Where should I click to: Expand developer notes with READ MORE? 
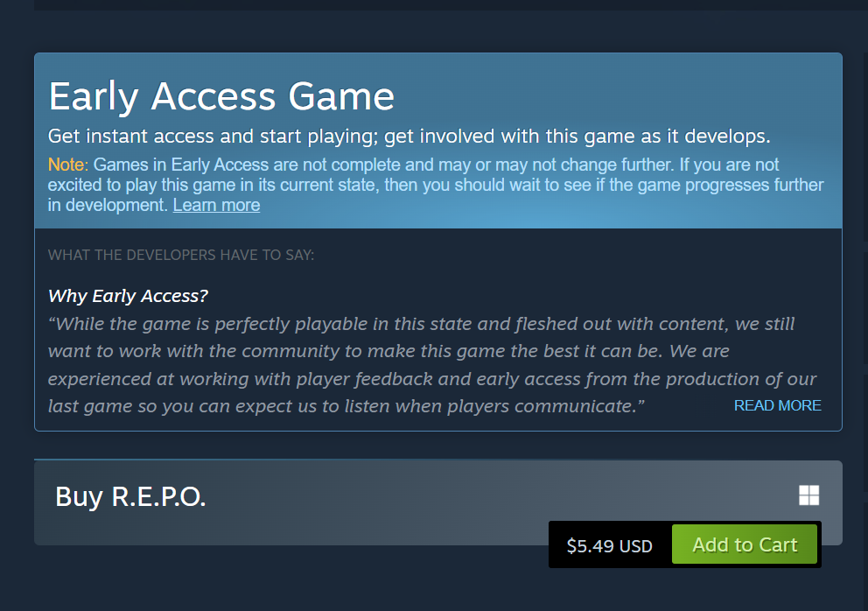(777, 405)
